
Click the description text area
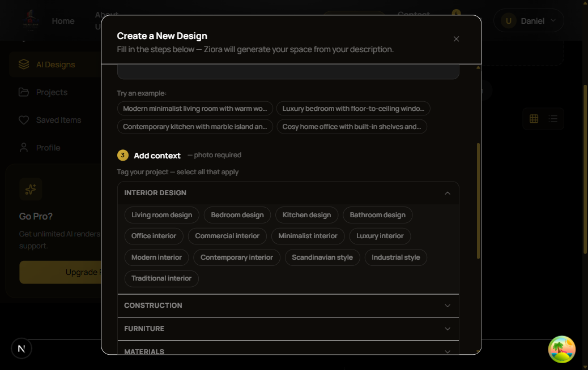[x=288, y=71]
